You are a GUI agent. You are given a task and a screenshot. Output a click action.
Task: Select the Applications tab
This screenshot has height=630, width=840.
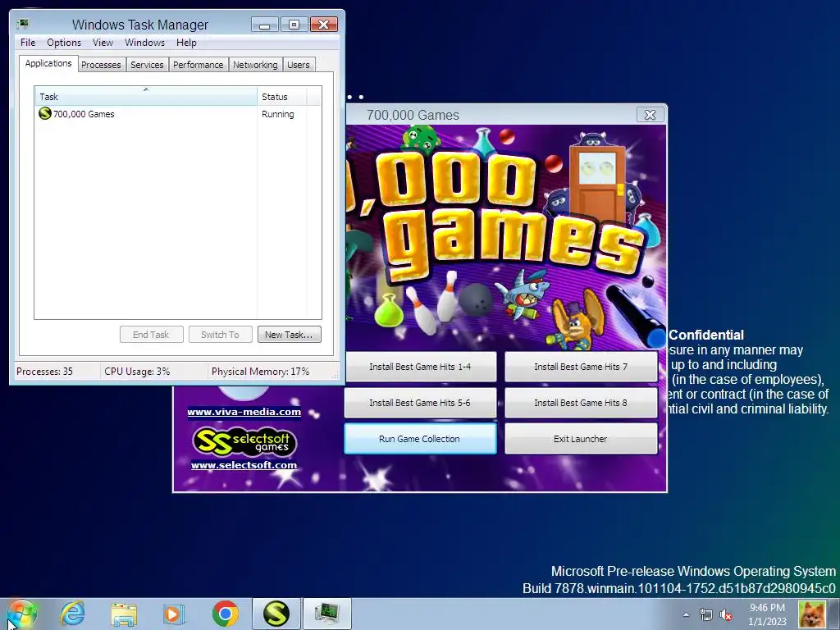pyautogui.click(x=48, y=63)
